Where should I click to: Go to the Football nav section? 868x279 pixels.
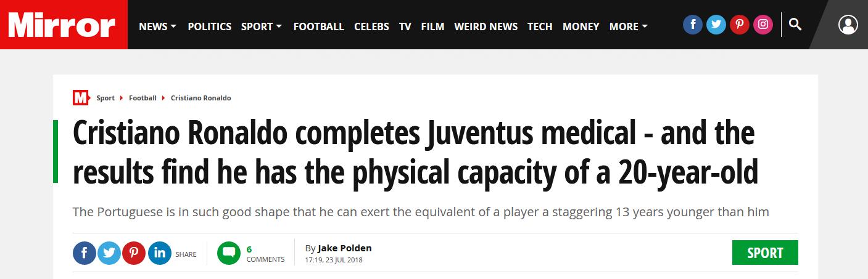(318, 26)
